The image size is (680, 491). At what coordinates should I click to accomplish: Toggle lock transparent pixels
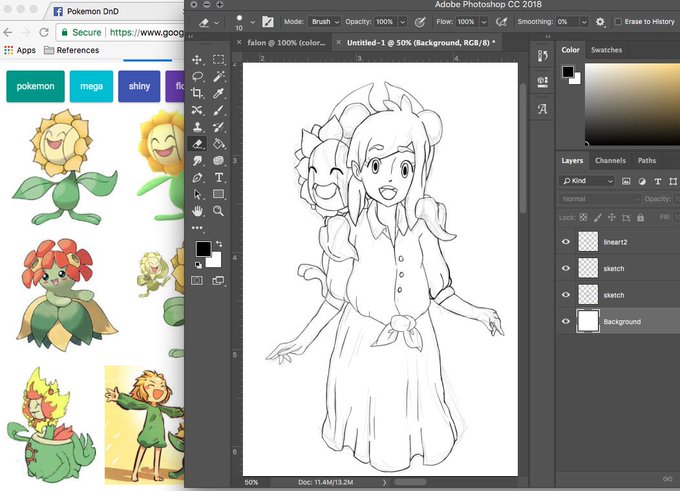click(583, 217)
